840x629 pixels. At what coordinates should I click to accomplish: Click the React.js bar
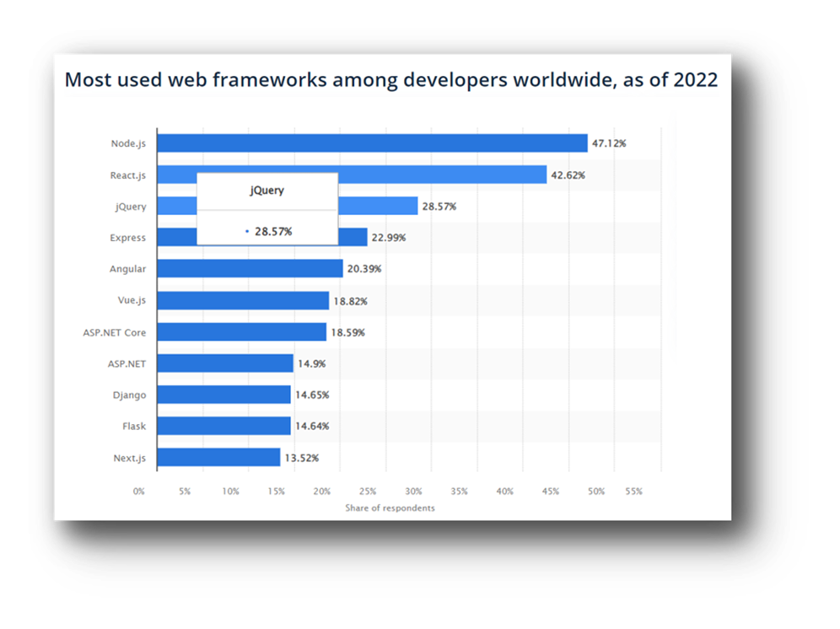352,175
